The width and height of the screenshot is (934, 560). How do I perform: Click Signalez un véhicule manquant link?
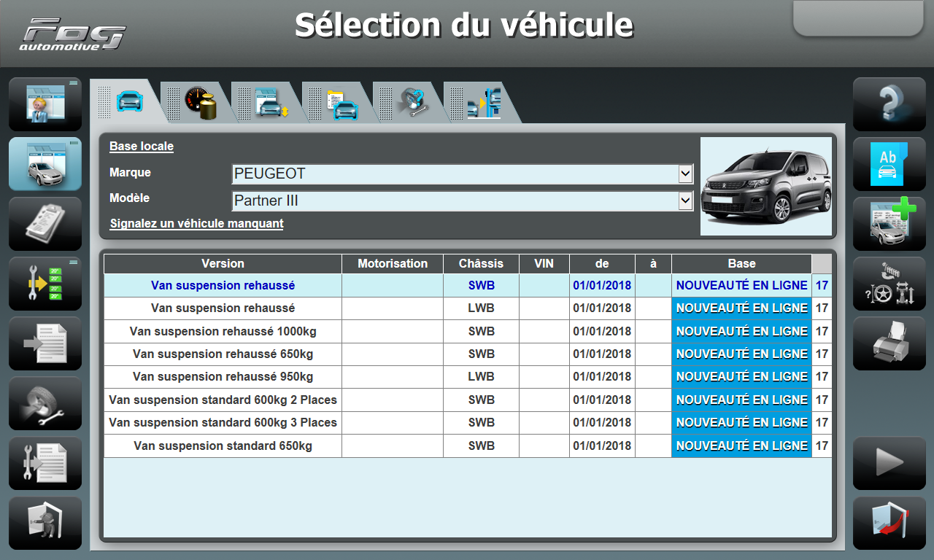[x=196, y=224]
